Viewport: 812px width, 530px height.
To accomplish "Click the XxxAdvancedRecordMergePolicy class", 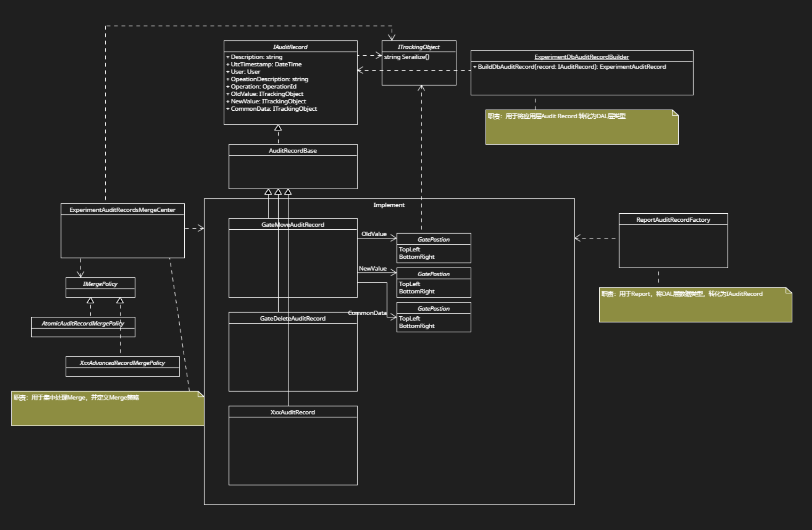I will (x=122, y=367).
